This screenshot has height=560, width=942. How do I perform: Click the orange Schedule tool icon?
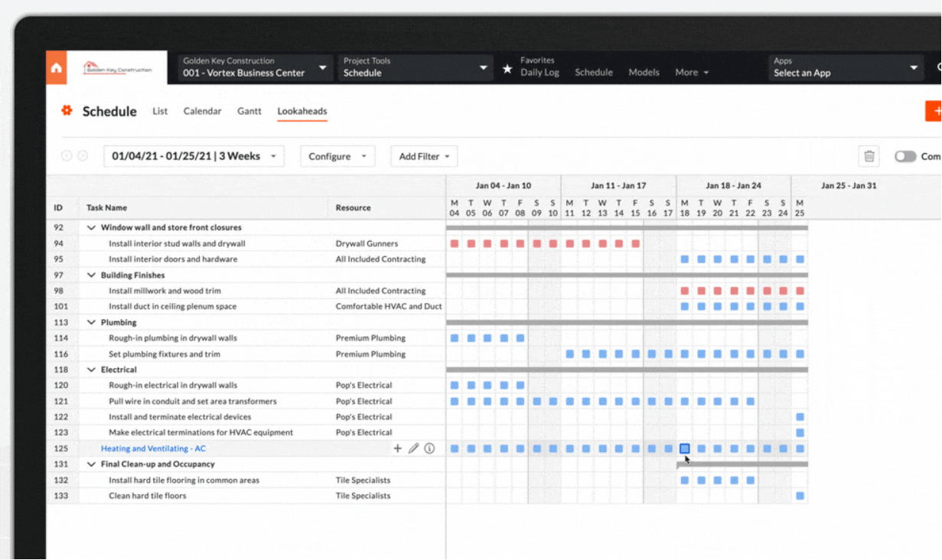click(x=67, y=111)
